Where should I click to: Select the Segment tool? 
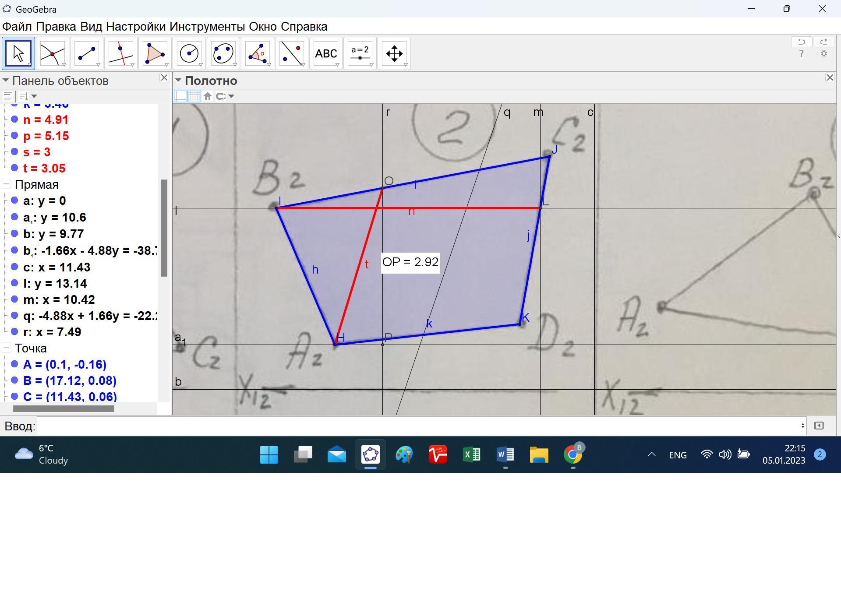(86, 53)
